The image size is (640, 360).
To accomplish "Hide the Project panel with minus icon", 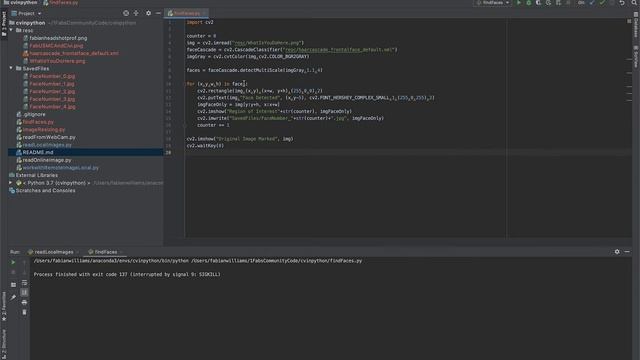I will [158, 13].
